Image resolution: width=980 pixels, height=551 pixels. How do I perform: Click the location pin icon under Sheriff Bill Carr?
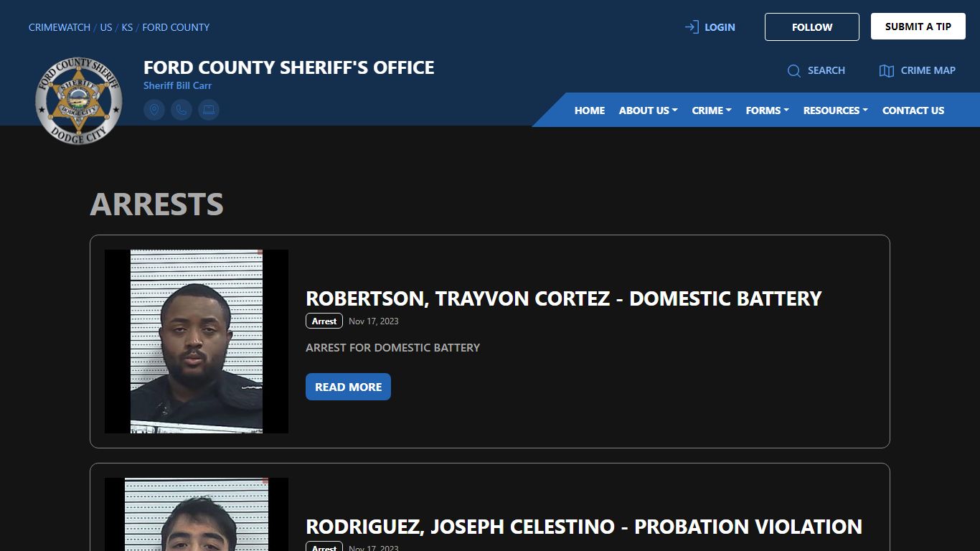tap(154, 110)
